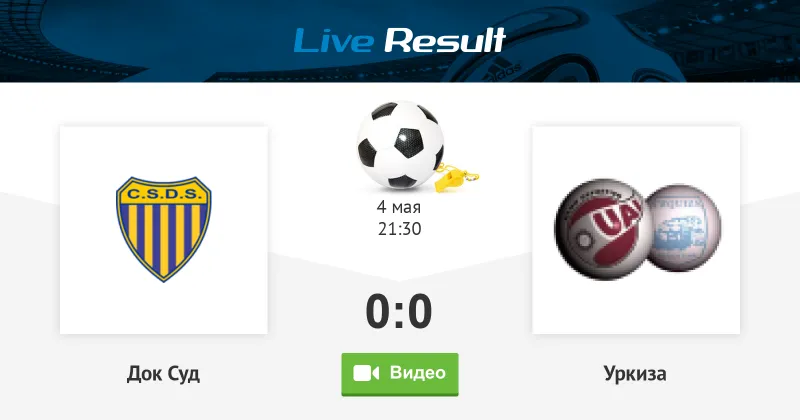The image size is (800, 420).
Task: Click the 21:30 kickoff time
Action: pyautogui.click(x=399, y=229)
